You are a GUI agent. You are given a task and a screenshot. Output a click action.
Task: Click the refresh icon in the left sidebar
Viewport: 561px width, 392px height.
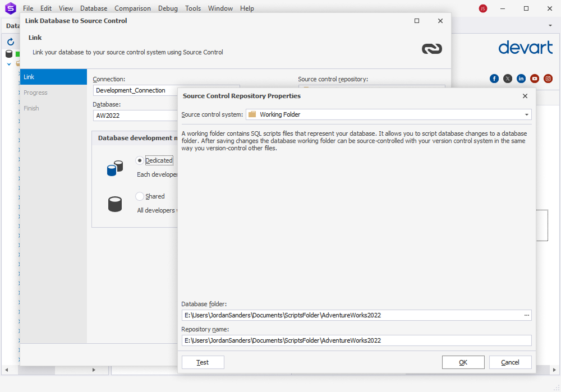point(10,41)
